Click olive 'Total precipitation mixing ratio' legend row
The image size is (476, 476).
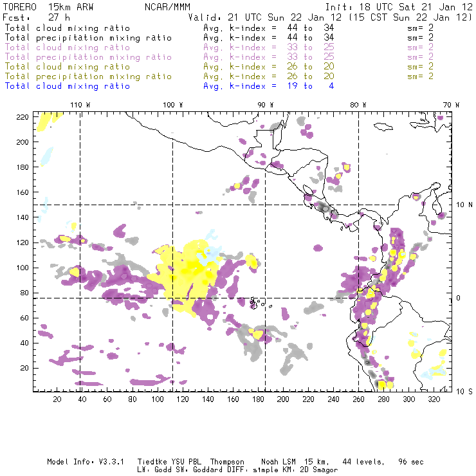pyautogui.click(x=219, y=76)
